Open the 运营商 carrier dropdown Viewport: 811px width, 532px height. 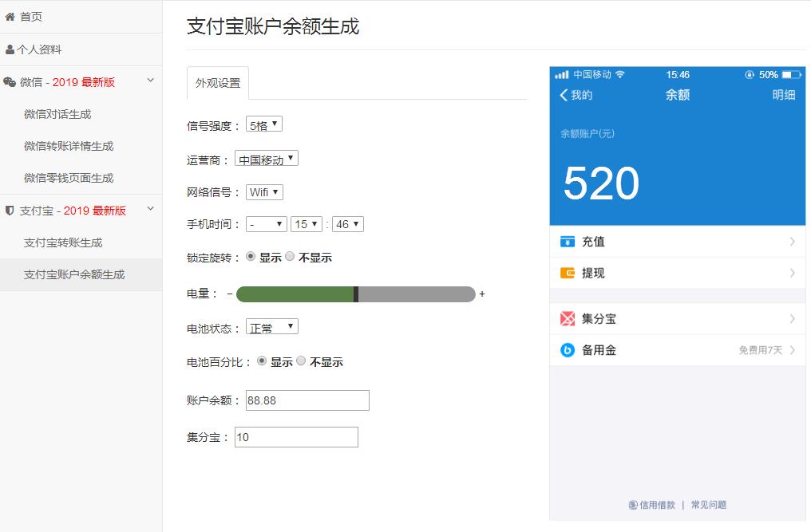[x=267, y=159]
